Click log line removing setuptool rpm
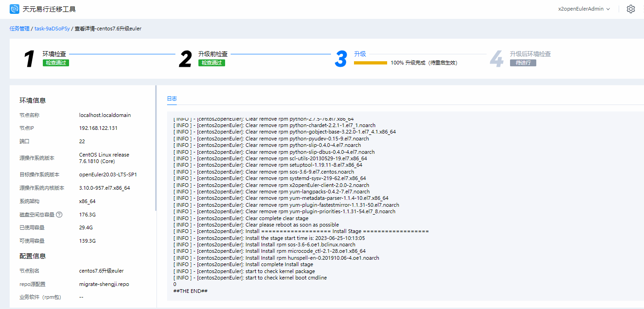The width and height of the screenshot is (644, 309). 268,165
